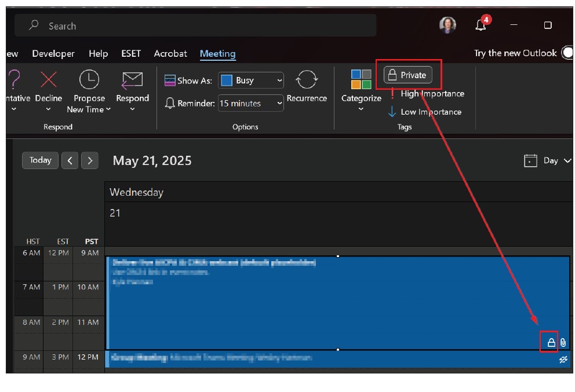This screenshot has height=392, width=575.
Task: Click the Today button
Action: tap(40, 160)
